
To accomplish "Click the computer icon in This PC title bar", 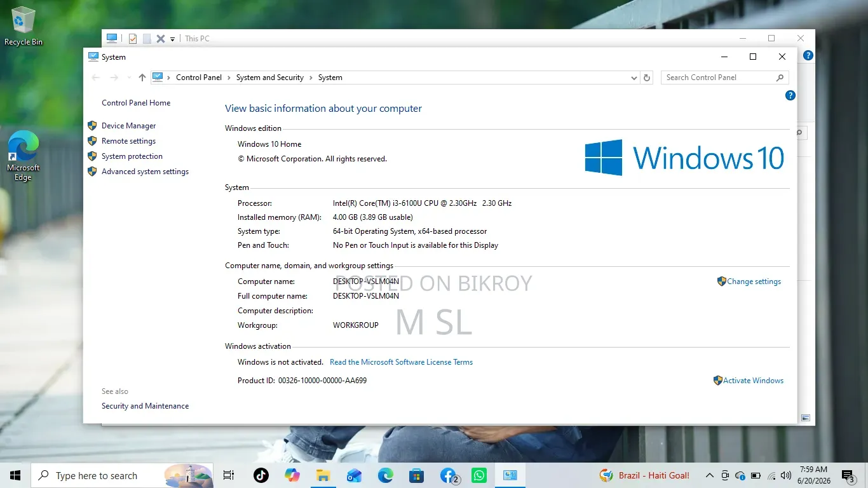I will pyautogui.click(x=112, y=38).
